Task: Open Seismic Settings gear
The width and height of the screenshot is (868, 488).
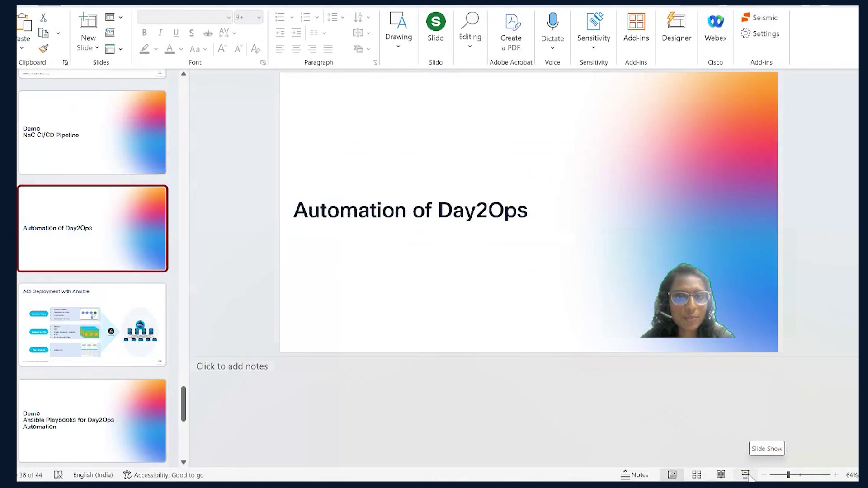Action: point(760,33)
